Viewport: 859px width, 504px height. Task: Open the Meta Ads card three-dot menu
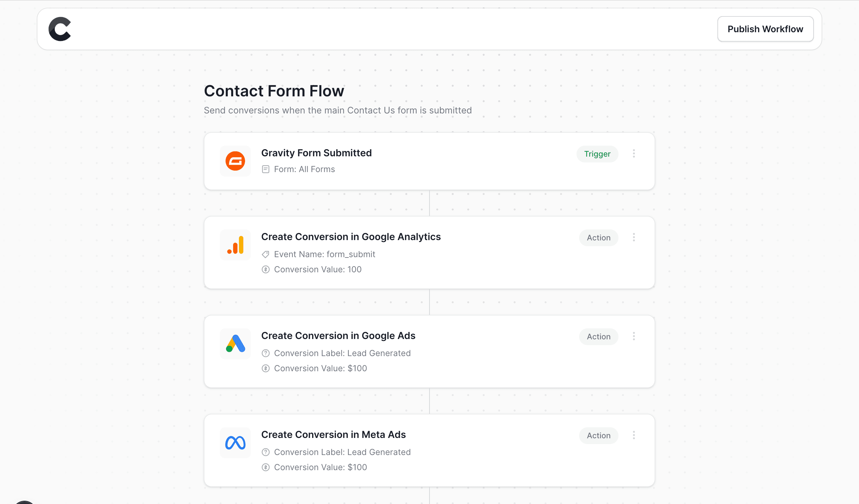(x=634, y=435)
